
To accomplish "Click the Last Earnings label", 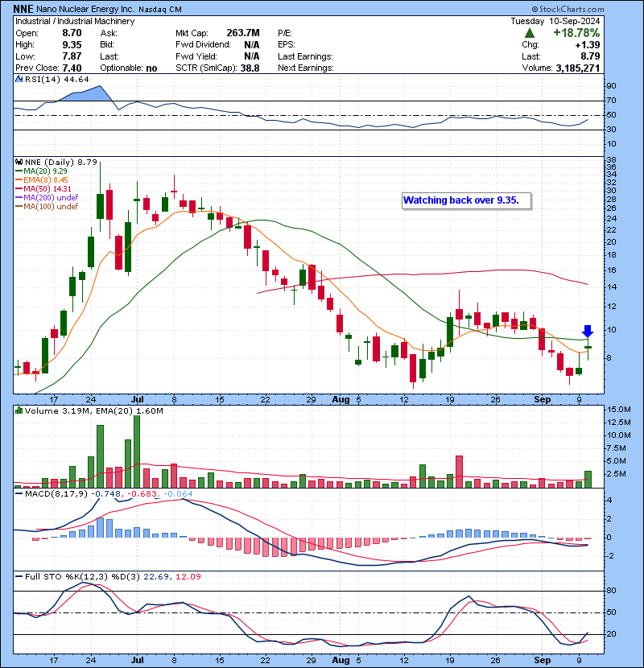I will pos(305,56).
